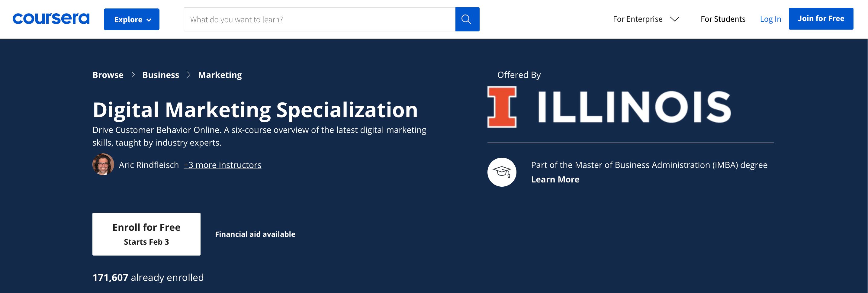
Task: Click the Coursera logo
Action: pyautogui.click(x=51, y=19)
